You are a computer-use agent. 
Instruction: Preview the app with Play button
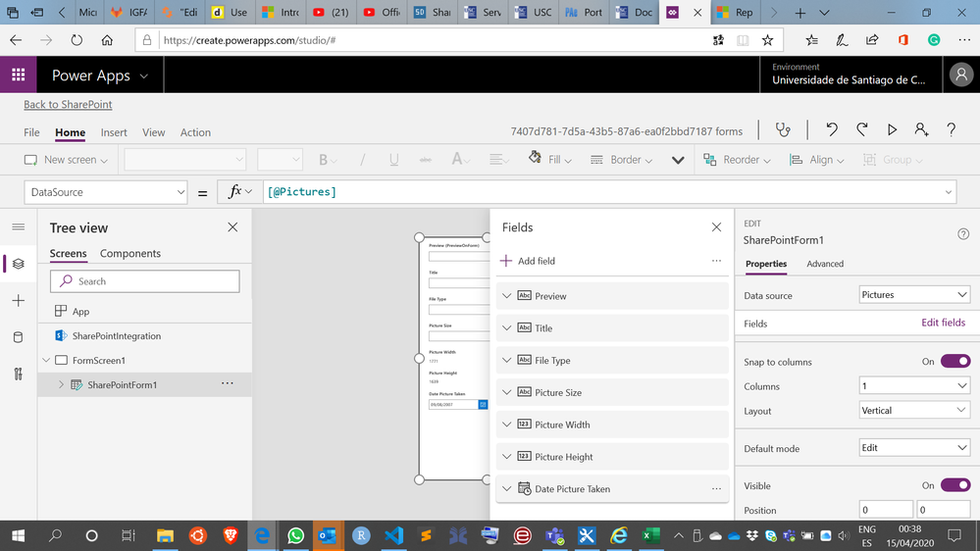click(892, 130)
